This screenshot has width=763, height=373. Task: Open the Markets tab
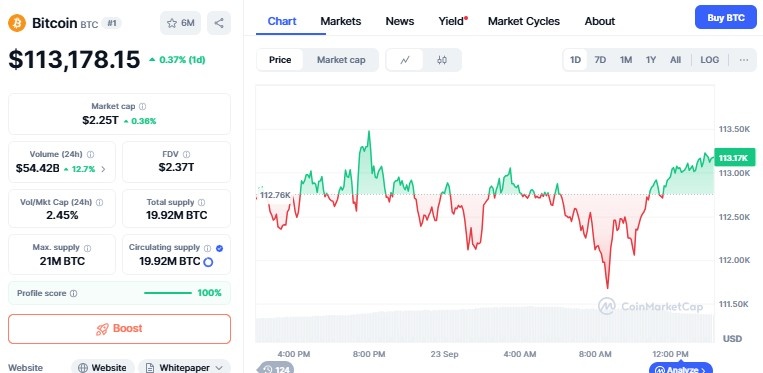point(341,21)
